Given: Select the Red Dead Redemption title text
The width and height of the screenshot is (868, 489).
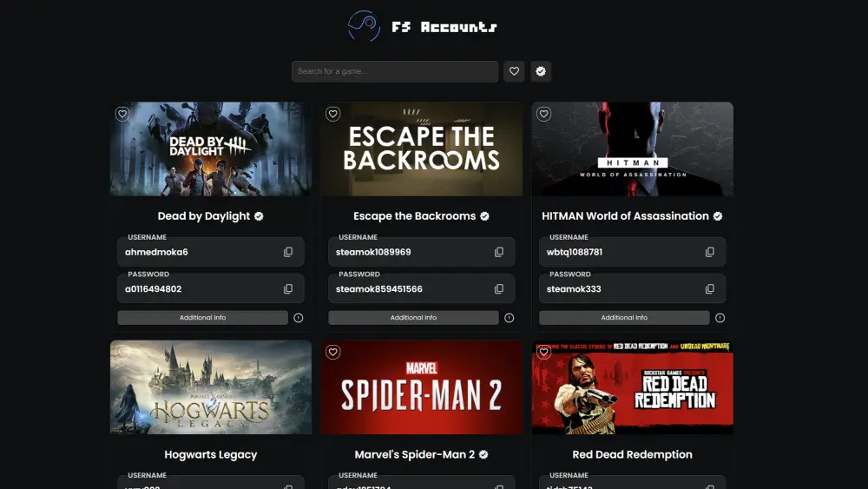Looking at the screenshot, I should pos(632,454).
